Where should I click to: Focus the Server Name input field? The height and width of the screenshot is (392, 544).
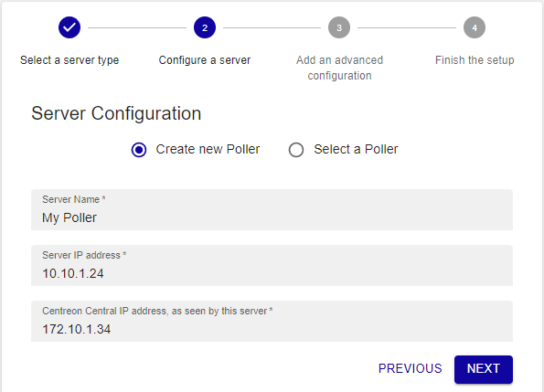click(x=272, y=209)
